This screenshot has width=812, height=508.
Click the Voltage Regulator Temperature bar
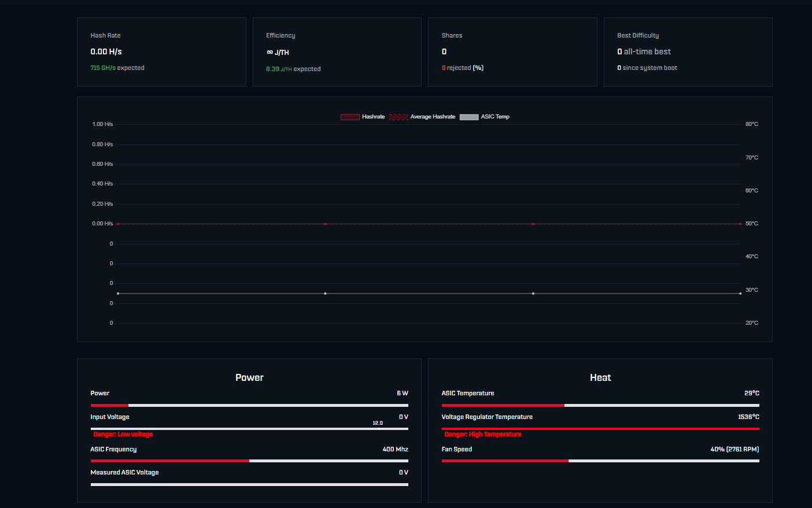[600, 429]
